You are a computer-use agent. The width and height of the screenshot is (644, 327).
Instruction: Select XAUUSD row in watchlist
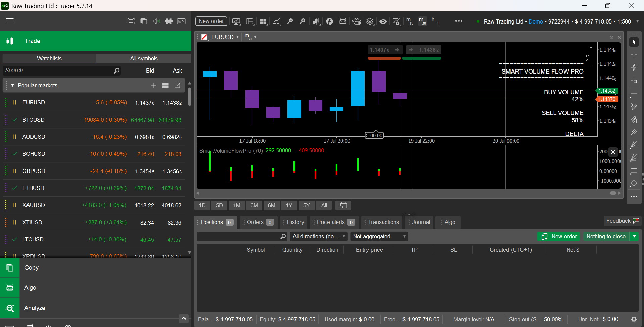click(x=94, y=205)
